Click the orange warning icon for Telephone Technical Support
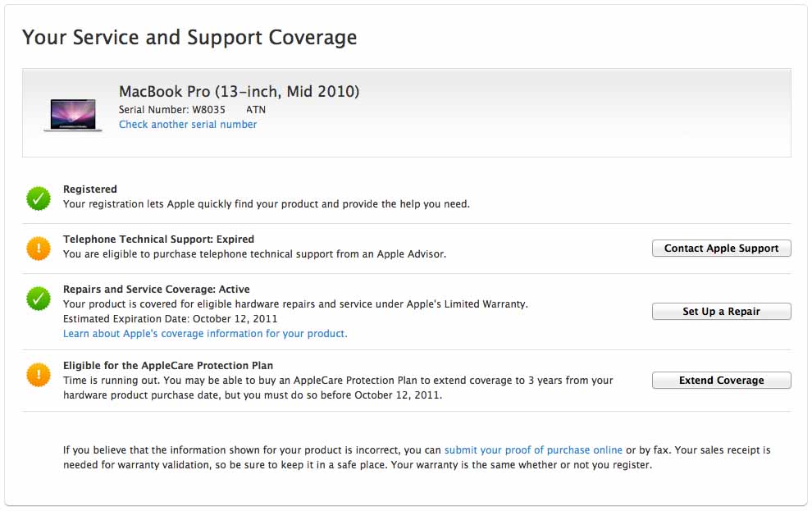 39,248
